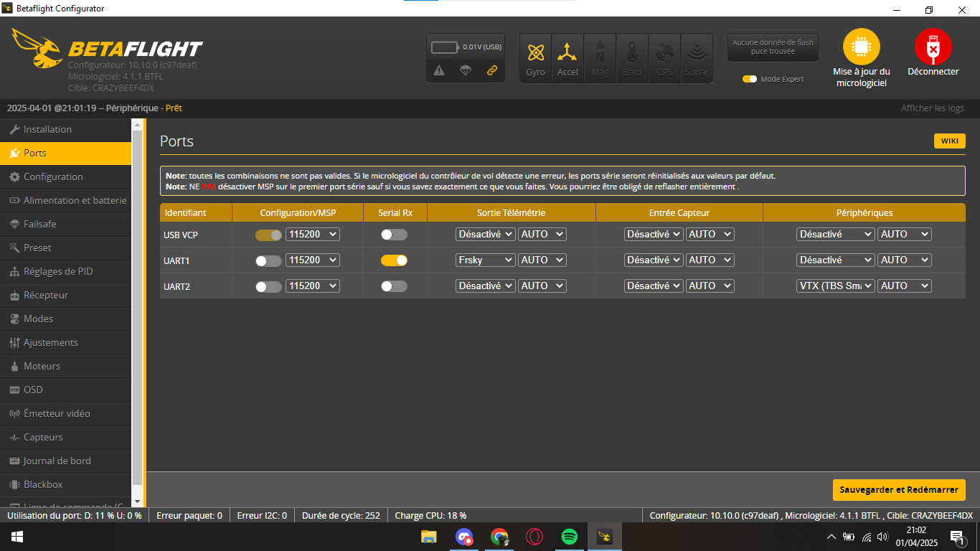Click the Mise à jour du micrologiciel icon
The image size is (980, 551).
pyautogui.click(x=861, y=47)
